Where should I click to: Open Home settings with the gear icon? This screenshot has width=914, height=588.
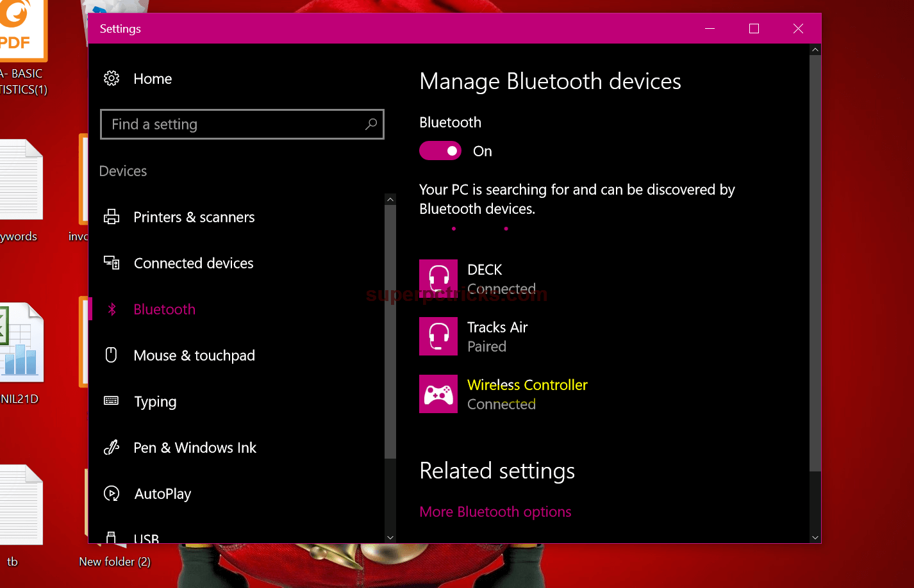[x=112, y=78]
